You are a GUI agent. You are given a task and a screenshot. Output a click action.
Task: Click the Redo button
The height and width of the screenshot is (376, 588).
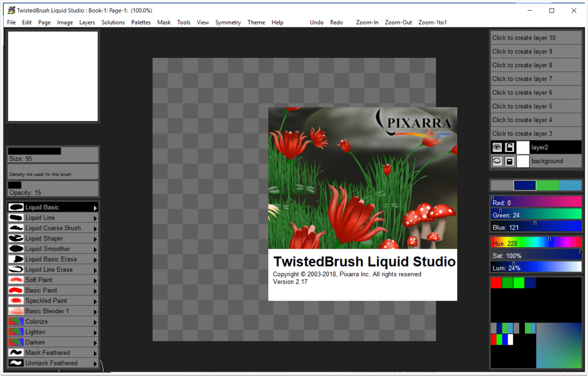coord(336,22)
